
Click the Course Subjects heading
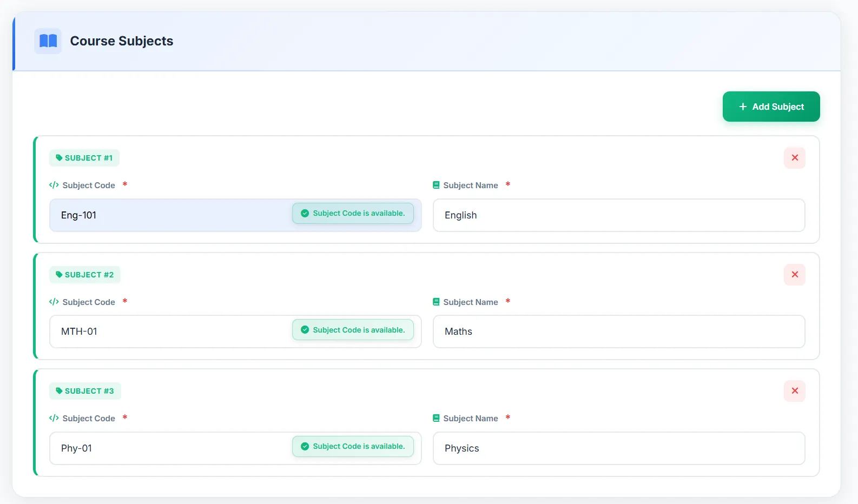[122, 41]
